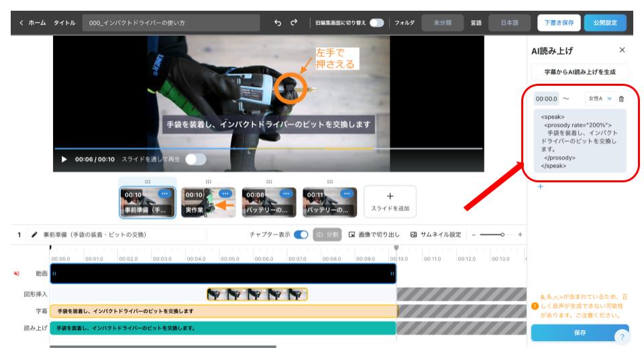Grab the drag handle above first slide
This screenshot has width=644, height=362.
click(148, 182)
